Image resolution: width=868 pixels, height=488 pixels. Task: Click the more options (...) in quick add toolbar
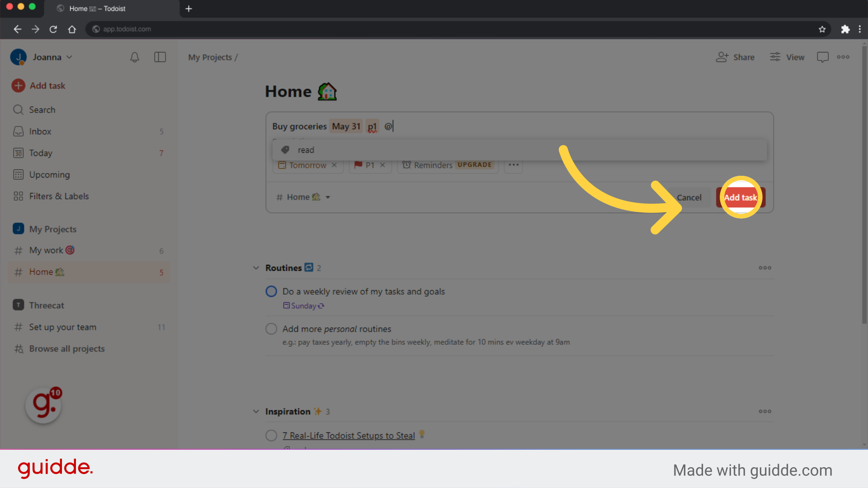pyautogui.click(x=513, y=165)
